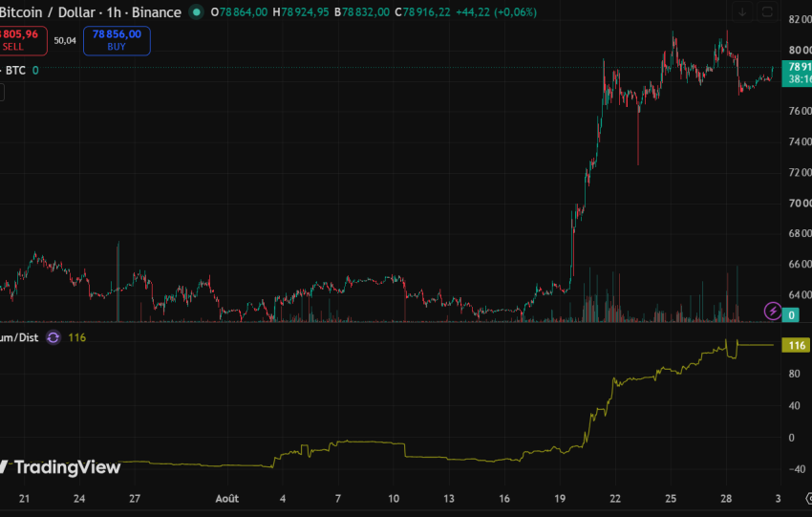Screen dimensions: 812x517
Task: Click the green market status dot
Action: tap(196, 11)
